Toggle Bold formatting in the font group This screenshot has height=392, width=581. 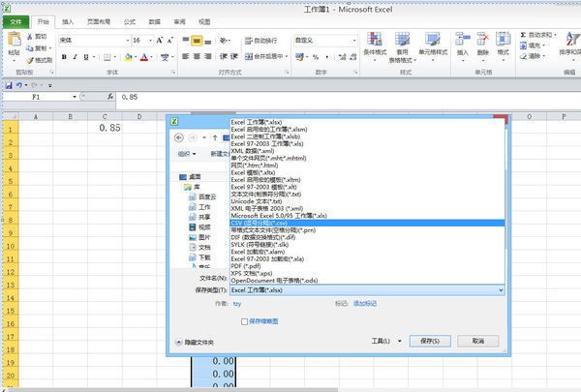coord(64,57)
